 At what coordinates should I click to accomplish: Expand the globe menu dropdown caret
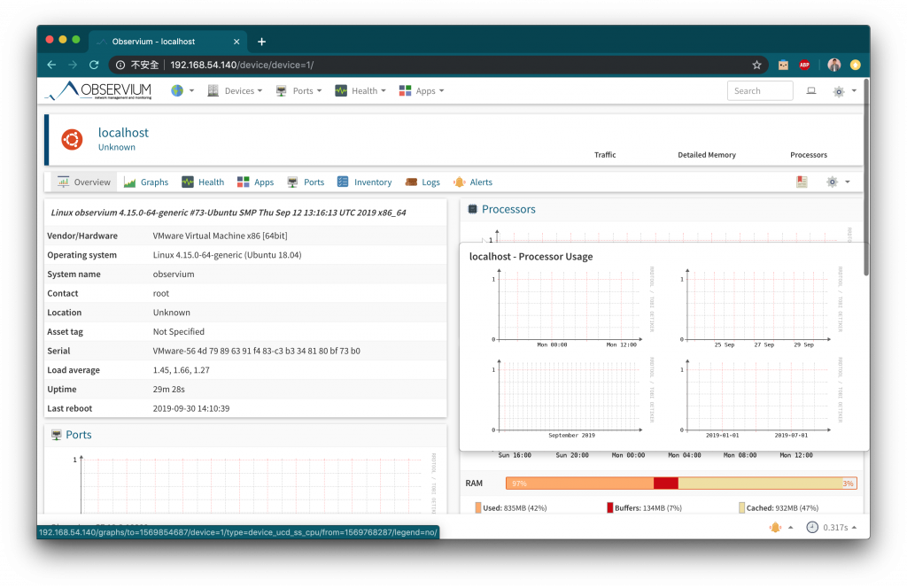tap(191, 91)
